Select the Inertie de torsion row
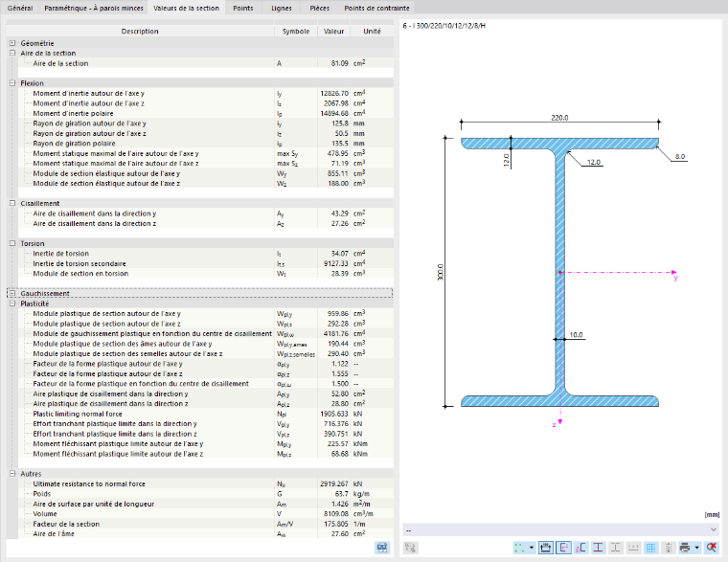This screenshot has height=562, width=728. pyautogui.click(x=206, y=254)
